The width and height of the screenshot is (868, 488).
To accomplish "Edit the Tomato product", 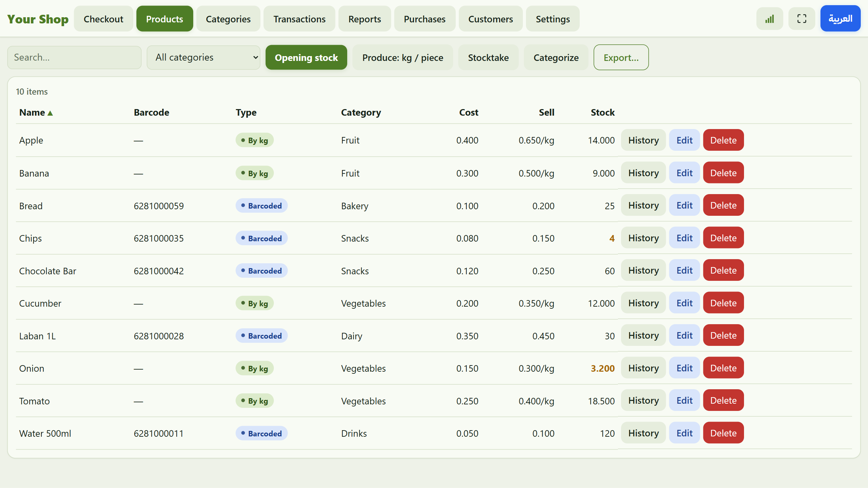I will pyautogui.click(x=684, y=400).
